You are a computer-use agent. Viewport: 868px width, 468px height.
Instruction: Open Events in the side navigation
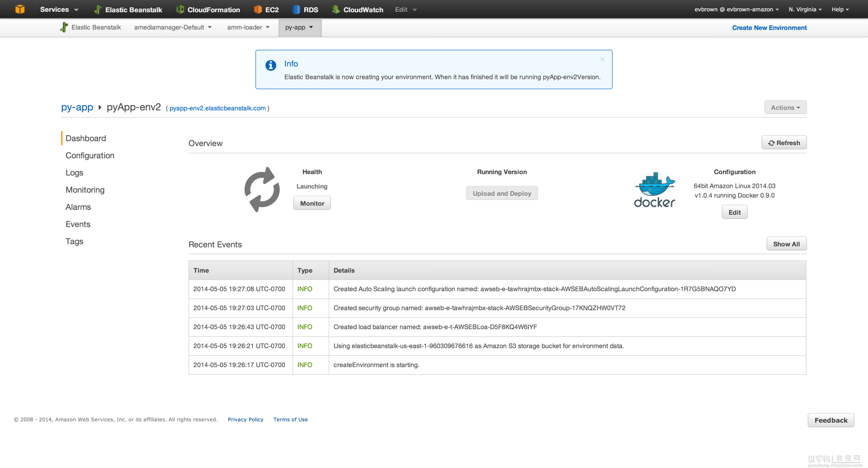pyautogui.click(x=78, y=224)
